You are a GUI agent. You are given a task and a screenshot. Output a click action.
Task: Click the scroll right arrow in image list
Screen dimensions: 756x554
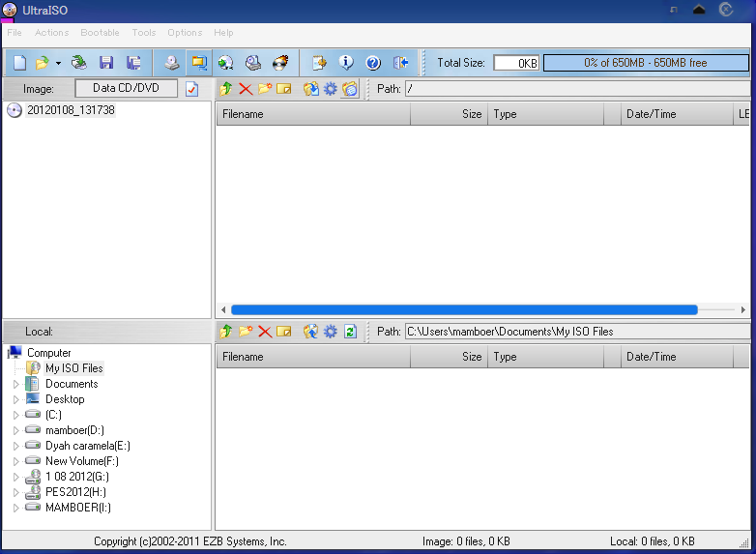(743, 309)
